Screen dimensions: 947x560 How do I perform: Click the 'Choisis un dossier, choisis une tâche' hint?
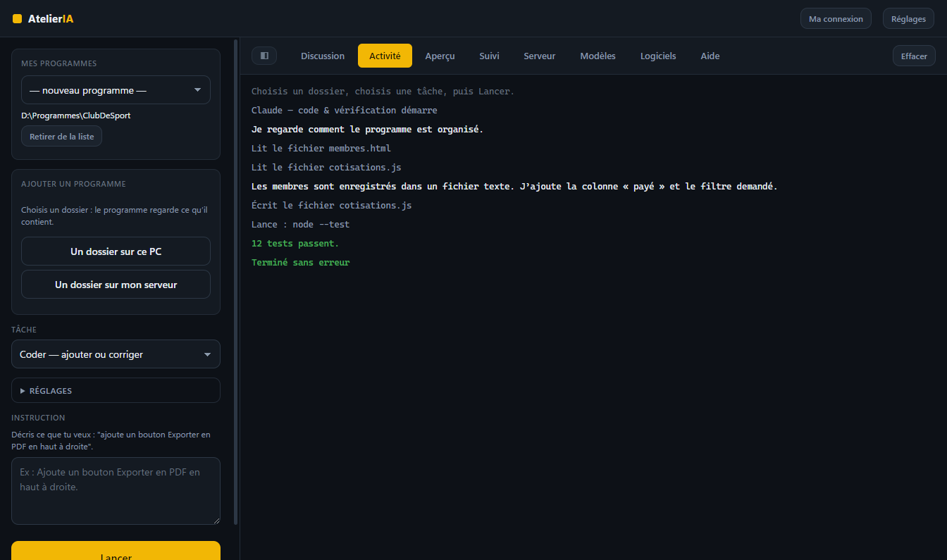pyautogui.click(x=383, y=92)
